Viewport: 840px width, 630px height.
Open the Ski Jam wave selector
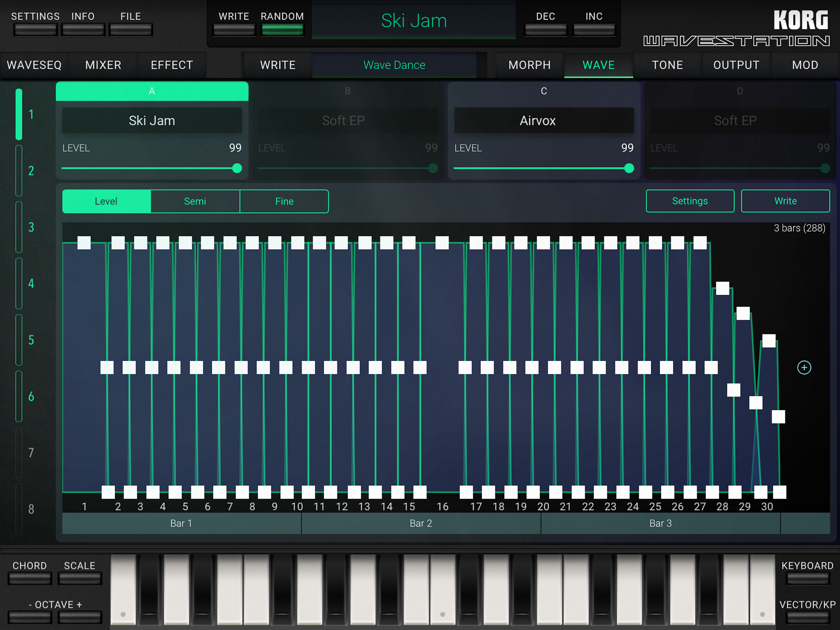152,121
